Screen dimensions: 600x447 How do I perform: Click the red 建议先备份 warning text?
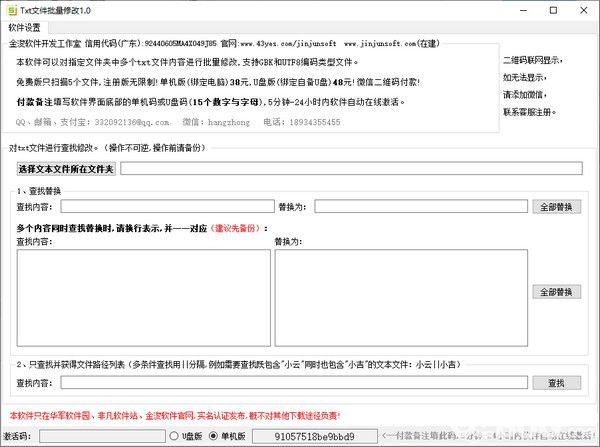click(x=235, y=228)
